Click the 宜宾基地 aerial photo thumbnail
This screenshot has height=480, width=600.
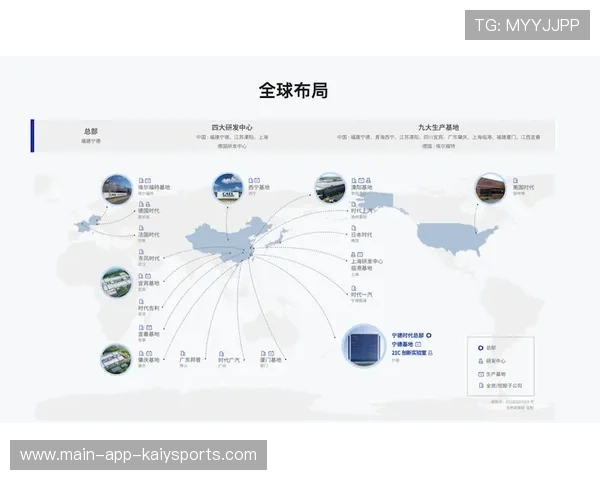116,282
